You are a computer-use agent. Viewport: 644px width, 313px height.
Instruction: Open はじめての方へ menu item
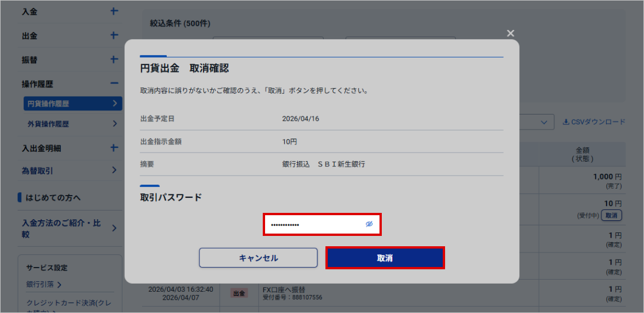53,198
